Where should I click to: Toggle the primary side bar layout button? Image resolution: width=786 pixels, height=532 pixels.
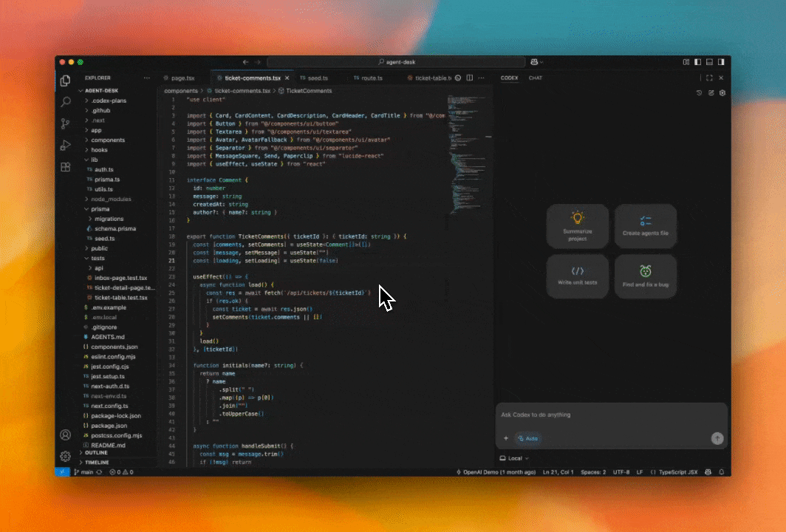pos(698,62)
